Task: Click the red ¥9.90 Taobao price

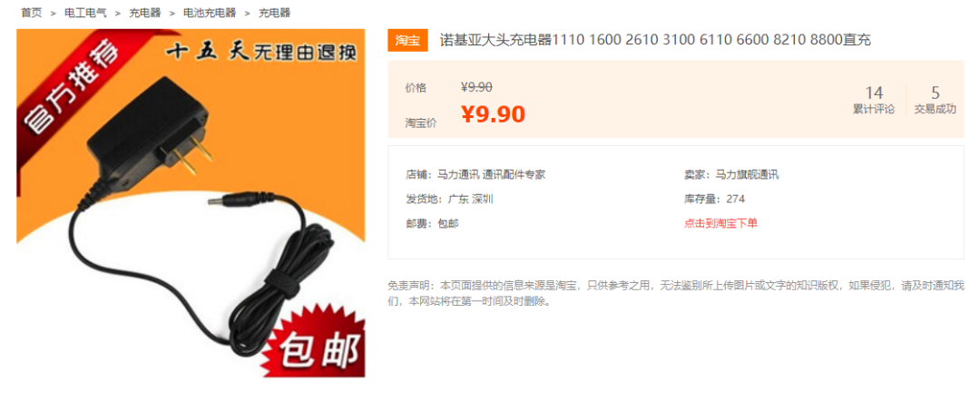Action: [x=493, y=114]
